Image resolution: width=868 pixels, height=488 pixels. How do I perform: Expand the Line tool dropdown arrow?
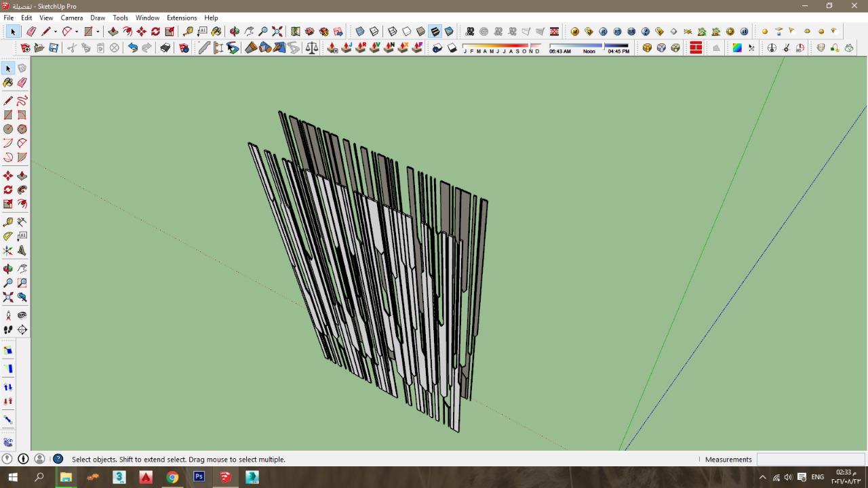(x=56, y=32)
